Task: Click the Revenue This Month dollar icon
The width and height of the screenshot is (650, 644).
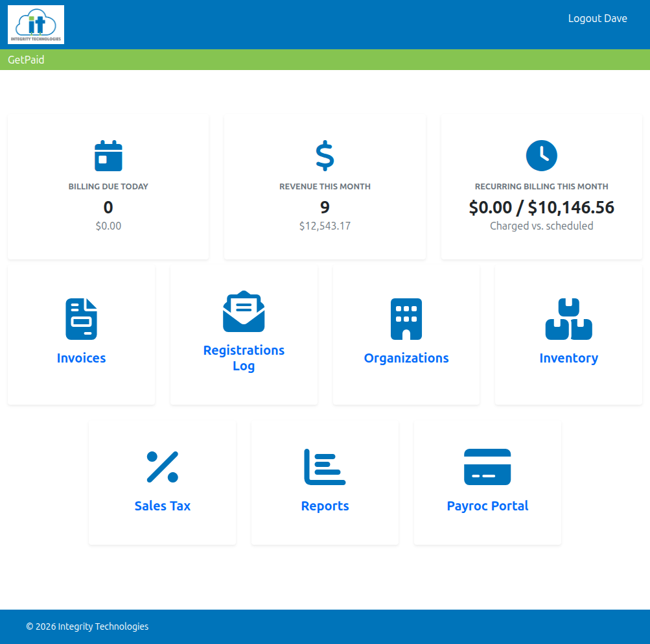Action: [x=325, y=156]
